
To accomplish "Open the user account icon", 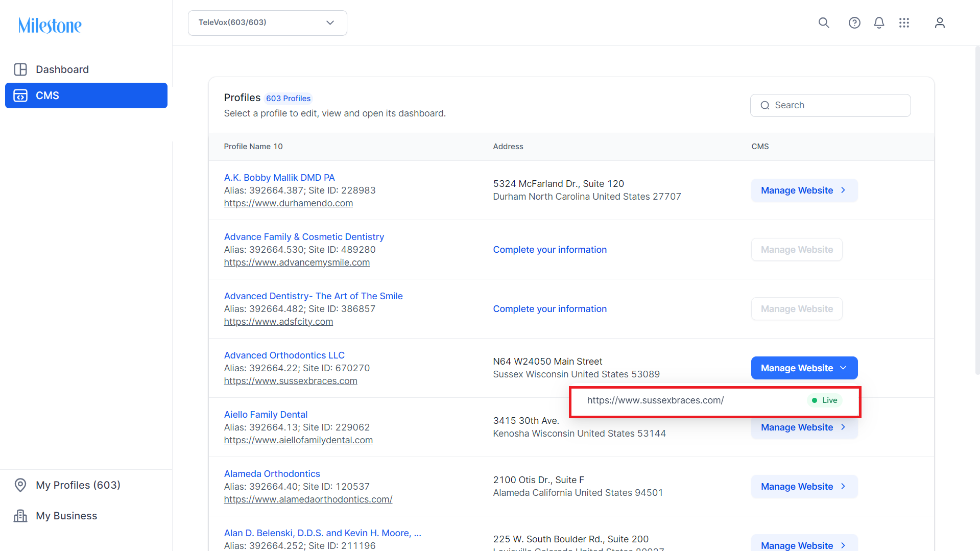I will [940, 23].
